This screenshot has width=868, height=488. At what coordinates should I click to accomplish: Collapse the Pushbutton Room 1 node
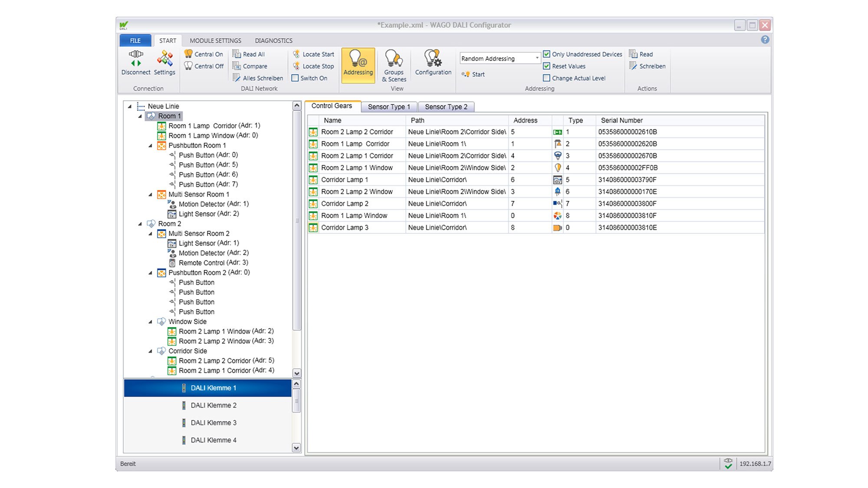click(150, 146)
